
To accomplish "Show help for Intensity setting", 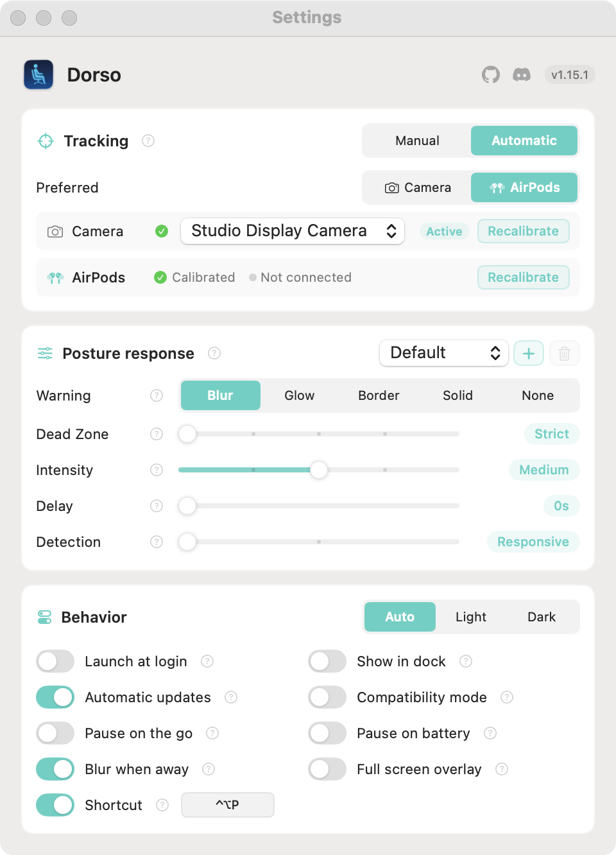I will (x=157, y=470).
